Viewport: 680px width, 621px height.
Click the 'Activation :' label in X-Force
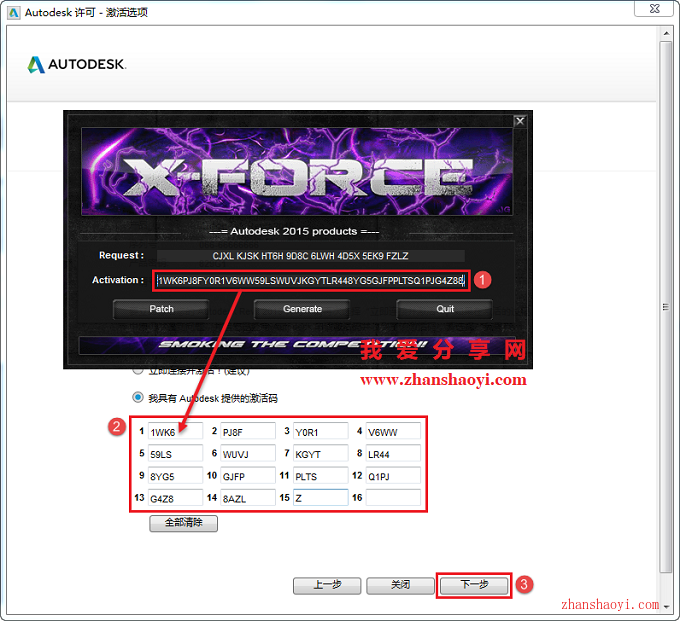pos(118,280)
